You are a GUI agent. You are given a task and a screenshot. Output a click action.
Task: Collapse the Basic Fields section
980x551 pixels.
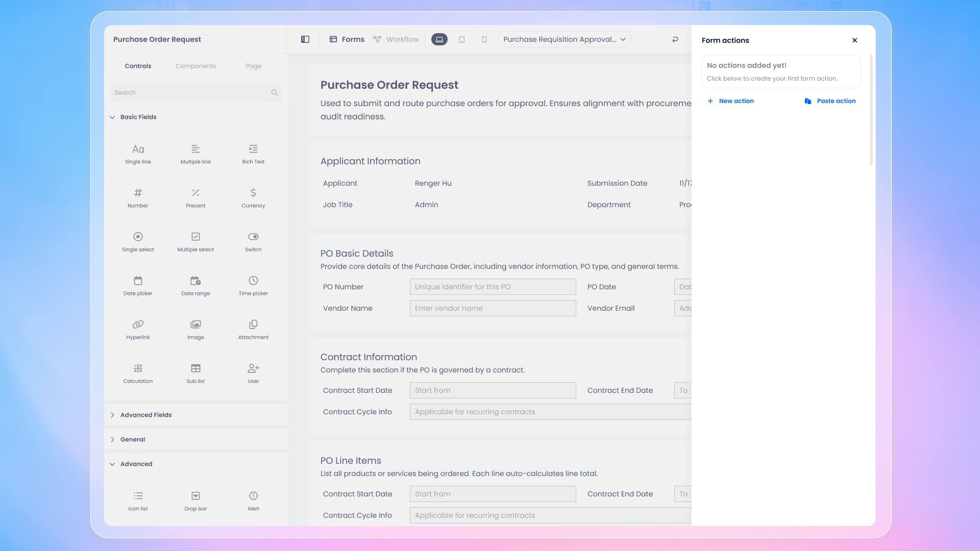coord(138,117)
